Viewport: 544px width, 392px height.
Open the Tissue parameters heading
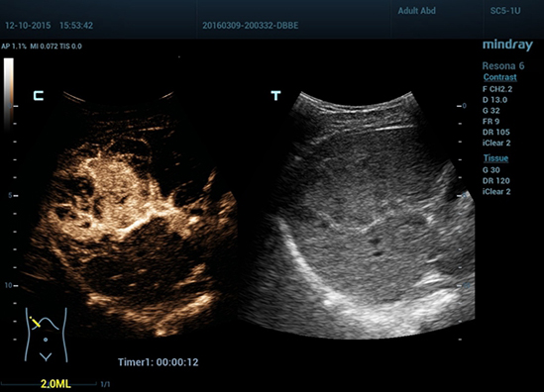[x=495, y=158]
